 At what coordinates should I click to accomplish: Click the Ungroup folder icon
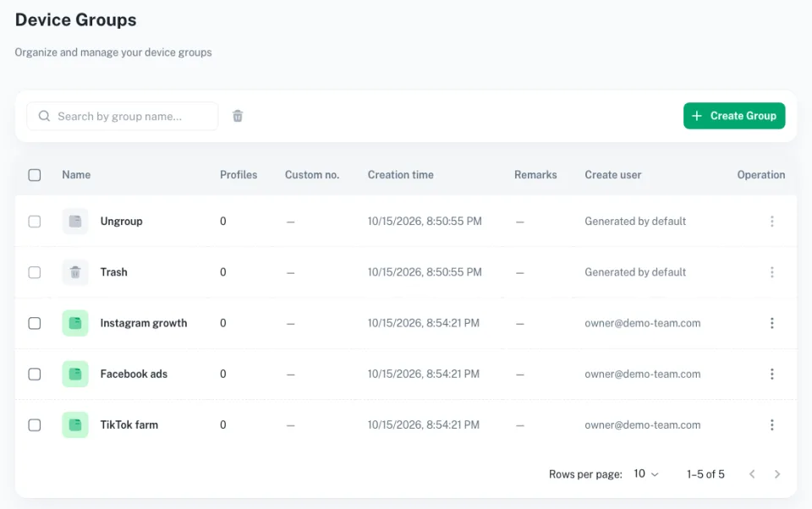[x=75, y=221]
